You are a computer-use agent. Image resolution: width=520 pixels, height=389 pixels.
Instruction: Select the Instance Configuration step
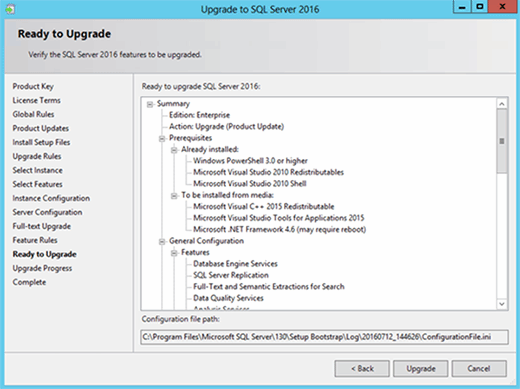[51, 198]
